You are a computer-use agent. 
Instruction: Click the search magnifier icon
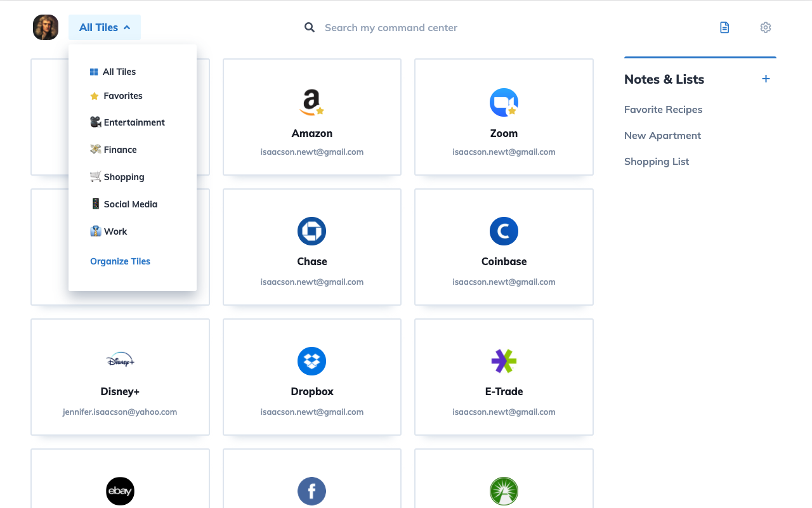[x=310, y=27]
